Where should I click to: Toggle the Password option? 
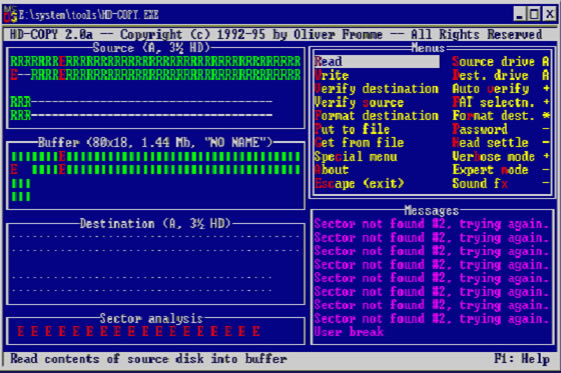pos(501,129)
